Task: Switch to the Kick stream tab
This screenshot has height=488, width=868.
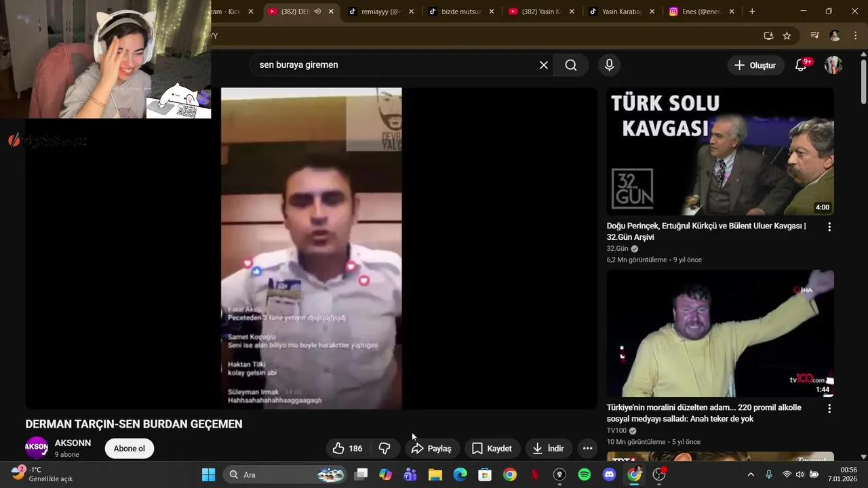Action: point(231,12)
